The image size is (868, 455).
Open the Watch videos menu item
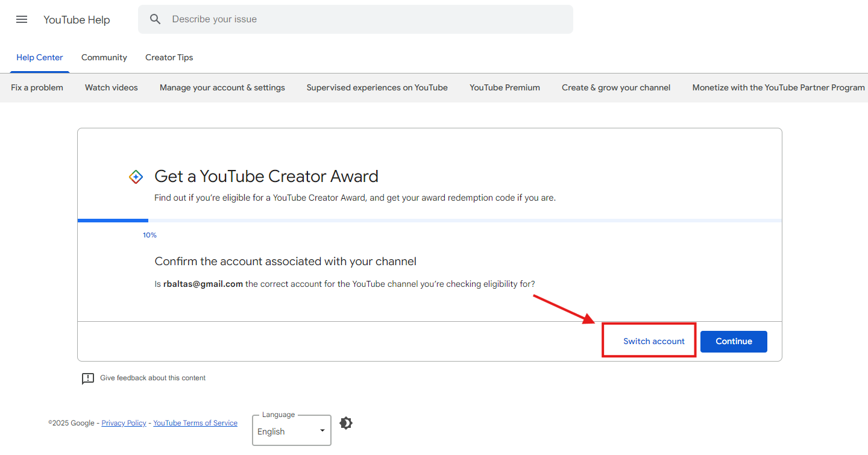coord(112,87)
